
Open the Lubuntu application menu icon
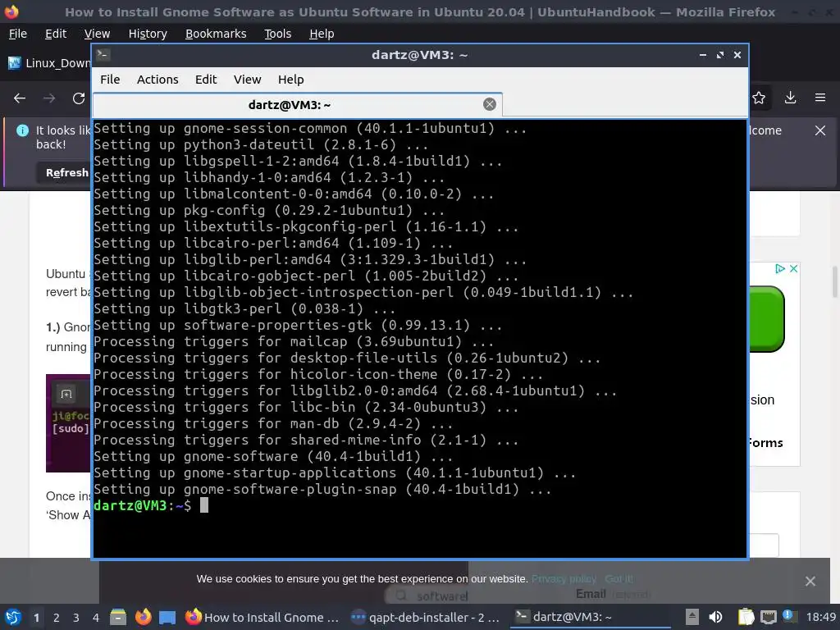[x=13, y=617]
